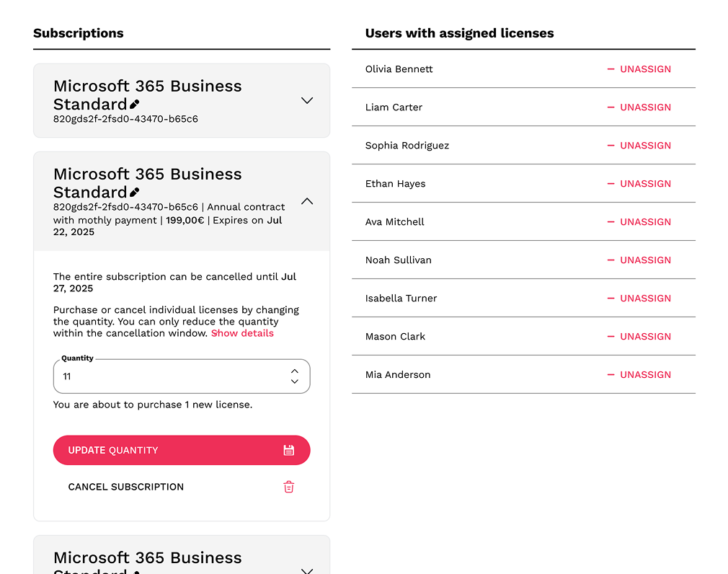Click the pencil edit icon on the expanded subscription title
Image resolution: width=728 pixels, height=574 pixels.
point(134,193)
